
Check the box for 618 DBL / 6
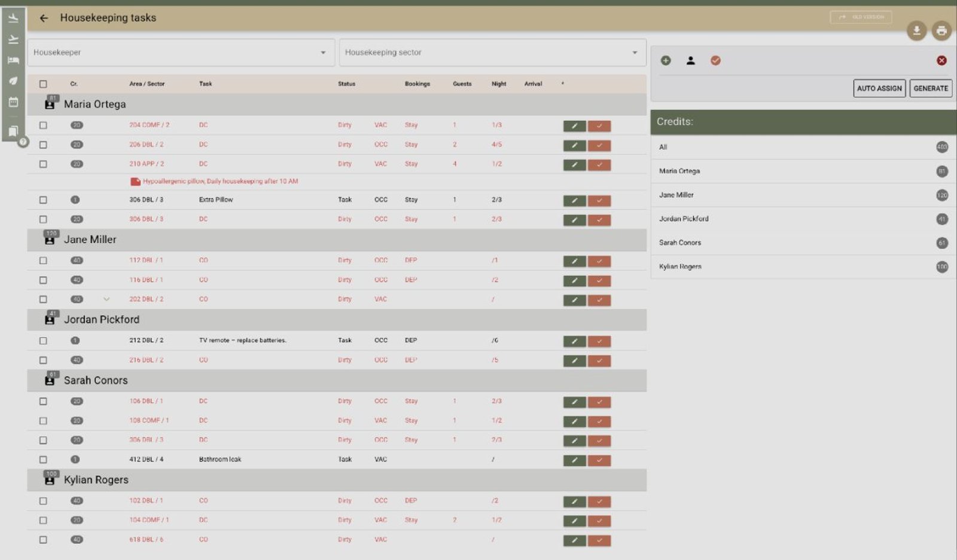43,540
